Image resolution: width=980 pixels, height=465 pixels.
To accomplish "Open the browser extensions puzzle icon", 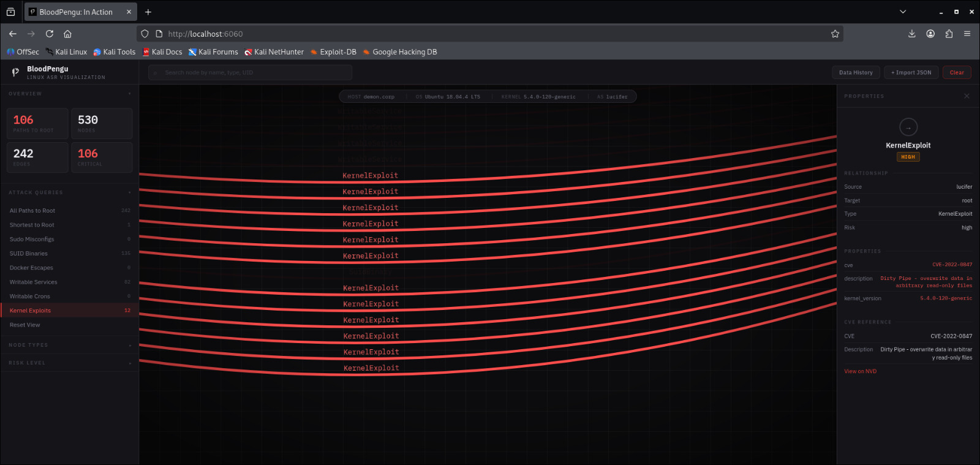I will coord(949,34).
